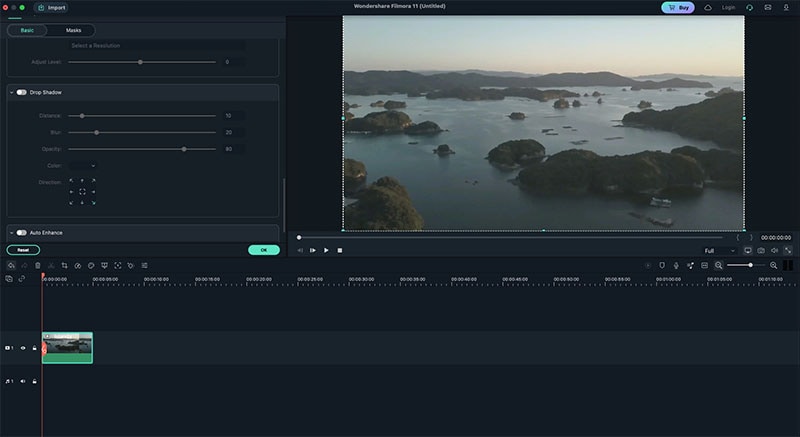Viewport: 800px width, 437px height.
Task: Click the fullscreen expand icon in preview
Action: click(x=788, y=250)
